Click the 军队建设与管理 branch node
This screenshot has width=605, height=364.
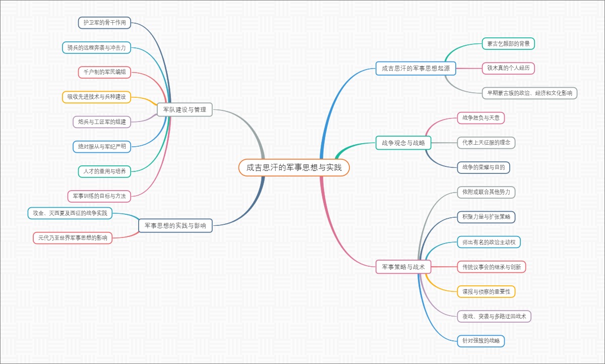tap(185, 109)
